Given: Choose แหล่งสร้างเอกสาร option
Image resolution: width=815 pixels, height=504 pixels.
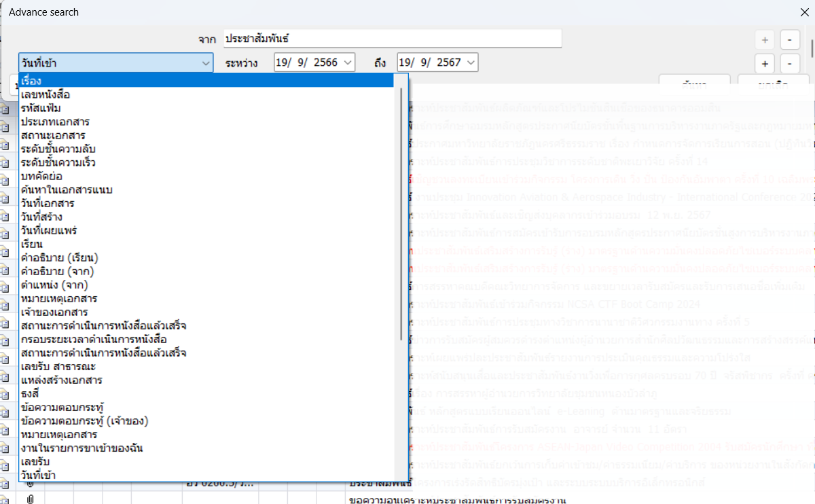Looking at the screenshot, I should point(206,380).
